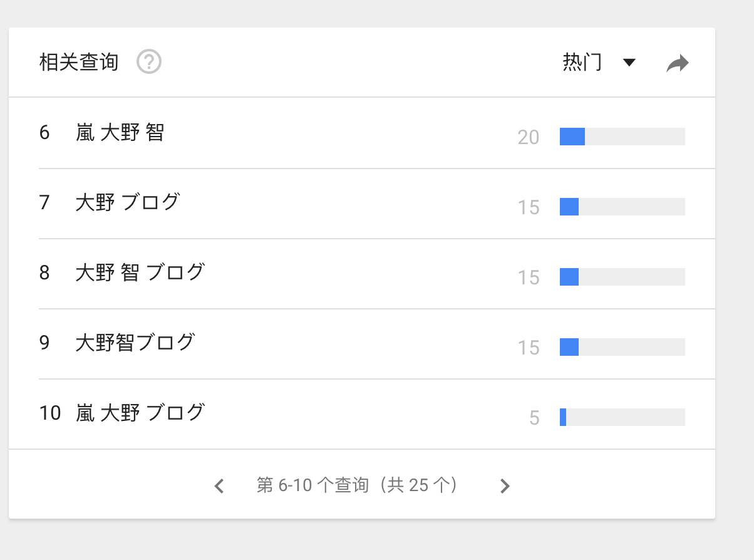Select query 大野智ブログ in row 9
This screenshot has width=754, height=560.
click(135, 344)
